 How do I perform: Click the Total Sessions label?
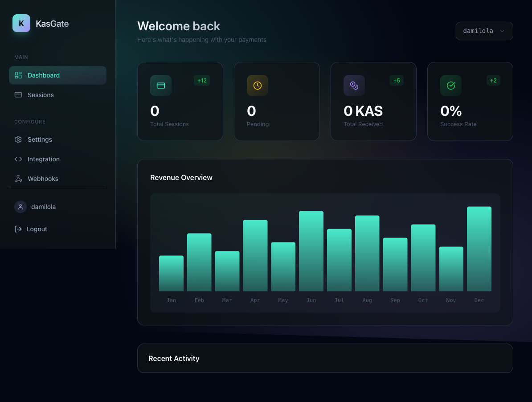tap(170, 124)
